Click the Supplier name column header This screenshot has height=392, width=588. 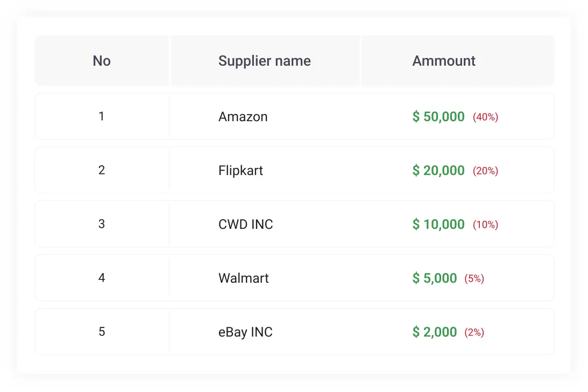[264, 61]
